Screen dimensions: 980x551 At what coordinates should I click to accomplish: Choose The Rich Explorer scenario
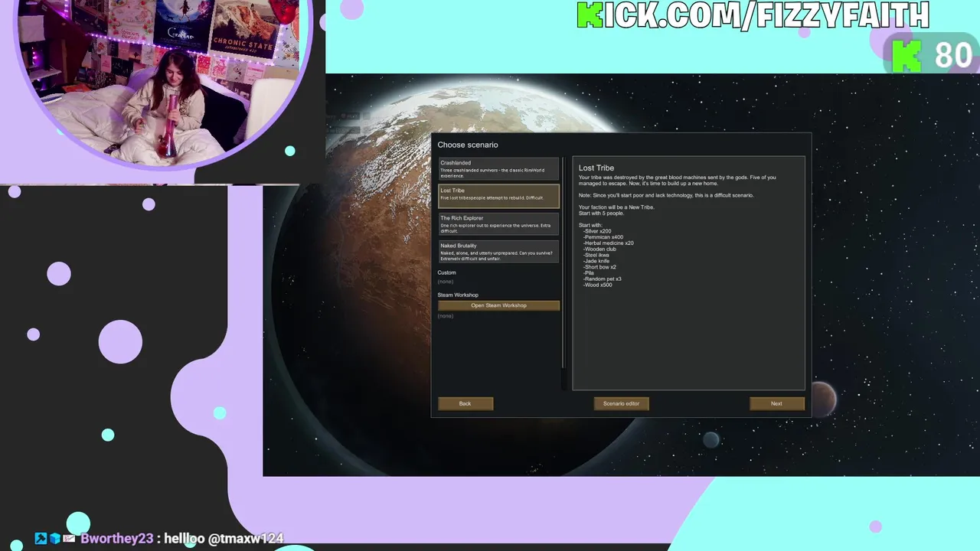(498, 223)
